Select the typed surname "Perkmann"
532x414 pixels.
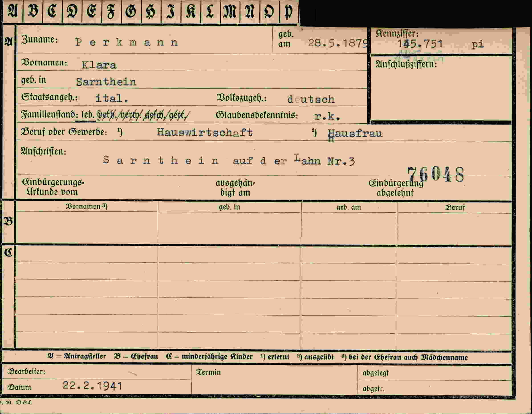tap(127, 42)
